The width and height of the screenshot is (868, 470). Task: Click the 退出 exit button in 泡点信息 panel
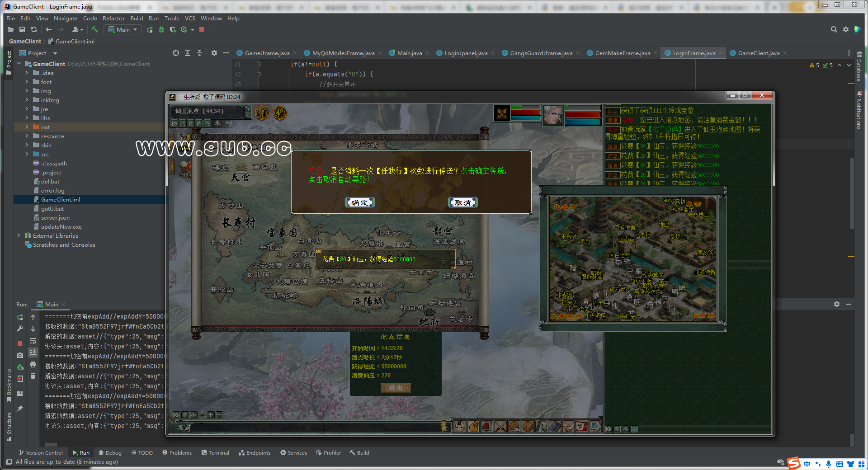[396, 388]
